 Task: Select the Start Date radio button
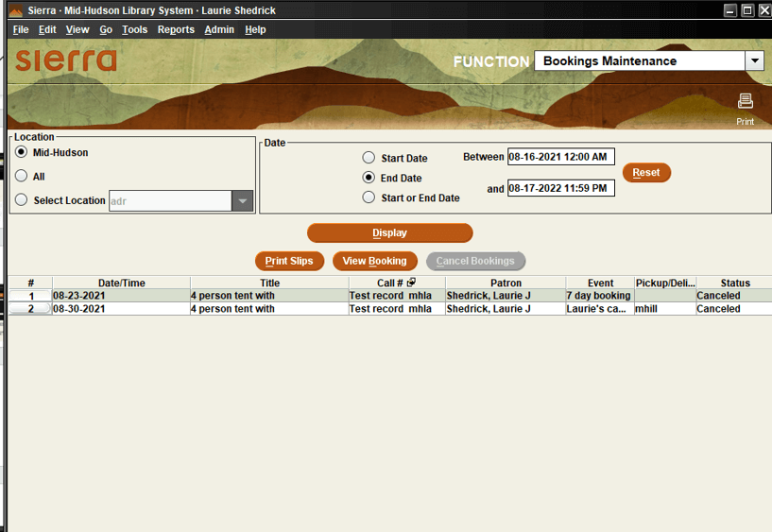click(369, 158)
